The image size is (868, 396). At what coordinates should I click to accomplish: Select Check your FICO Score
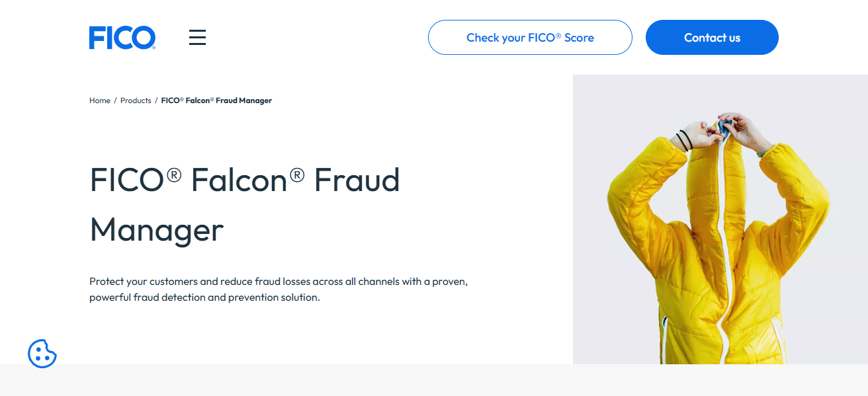pos(529,37)
